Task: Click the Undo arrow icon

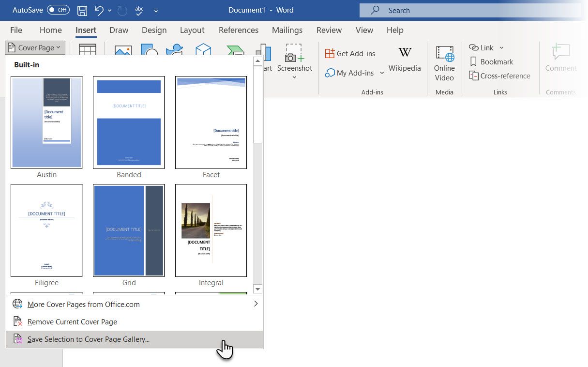Action: tap(99, 10)
